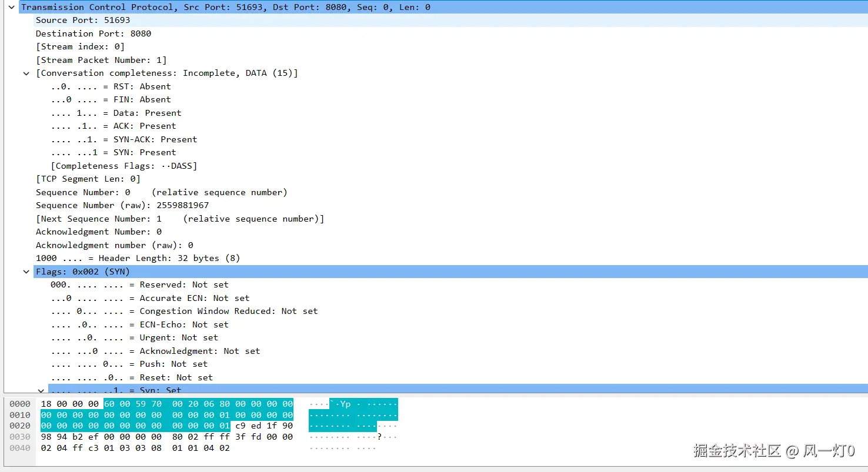Select the Acknowledgment Number: 0 row
This screenshot has width=868, height=472.
(450, 232)
